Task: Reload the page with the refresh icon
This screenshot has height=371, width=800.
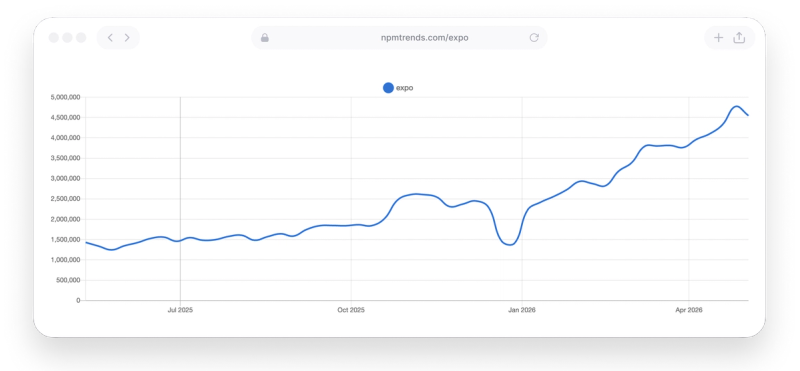Action: point(534,37)
